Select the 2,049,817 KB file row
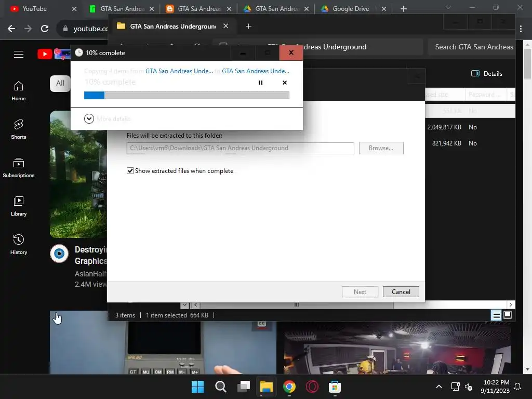The width and height of the screenshot is (532, 399). coord(470,127)
